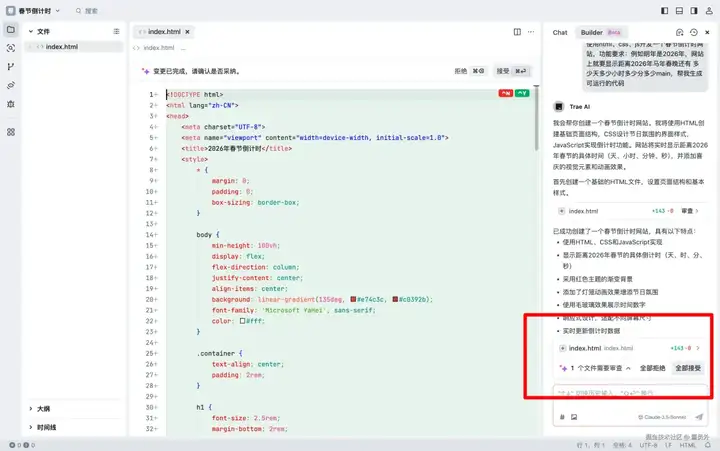The image size is (720, 451).
Task: Click the send message paper-plane icon
Action: tap(699, 417)
